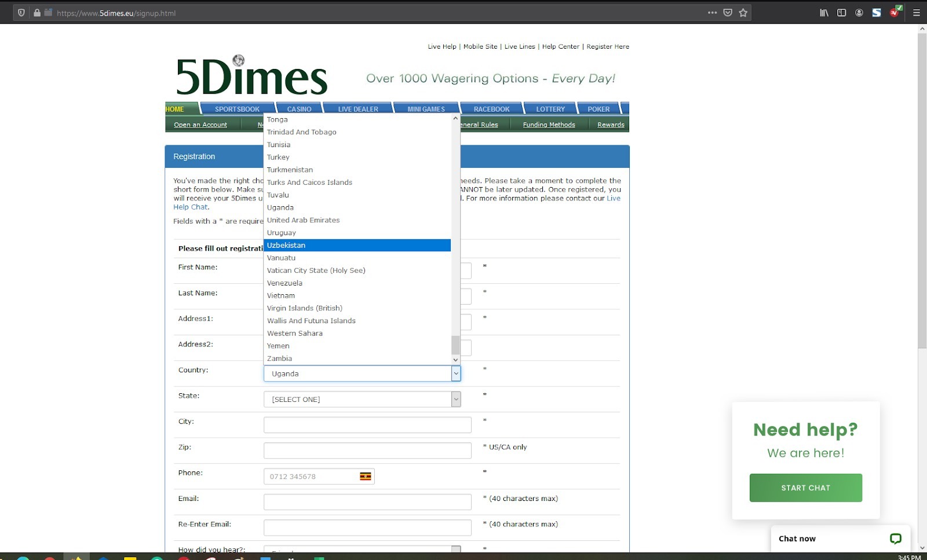The height and width of the screenshot is (560, 927).
Task: Click the red extension icon with green check
Action: point(896,12)
